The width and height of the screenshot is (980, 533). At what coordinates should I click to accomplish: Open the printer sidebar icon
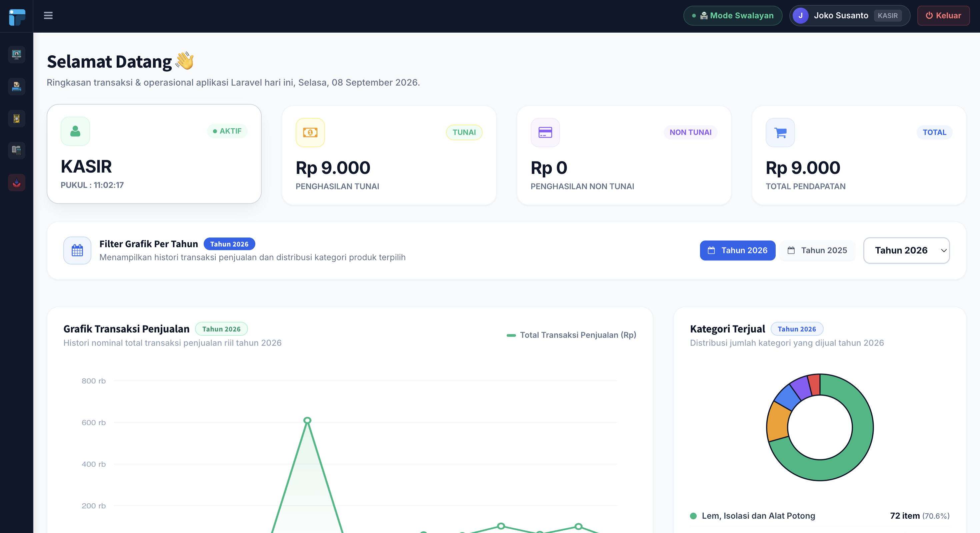tap(16, 87)
